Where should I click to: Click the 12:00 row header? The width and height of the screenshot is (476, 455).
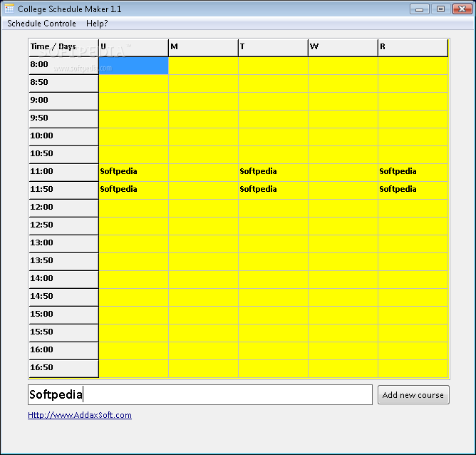point(63,208)
